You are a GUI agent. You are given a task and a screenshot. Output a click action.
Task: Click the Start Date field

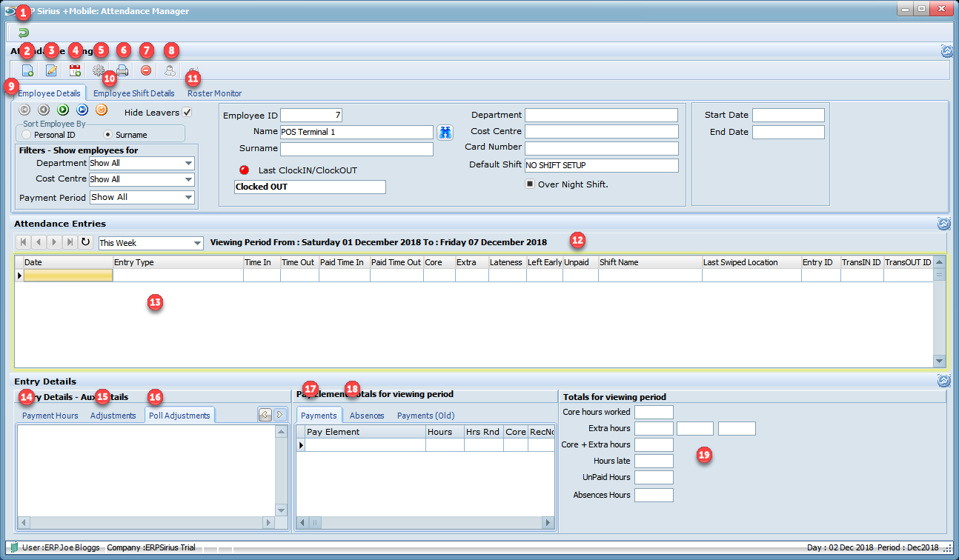click(789, 116)
